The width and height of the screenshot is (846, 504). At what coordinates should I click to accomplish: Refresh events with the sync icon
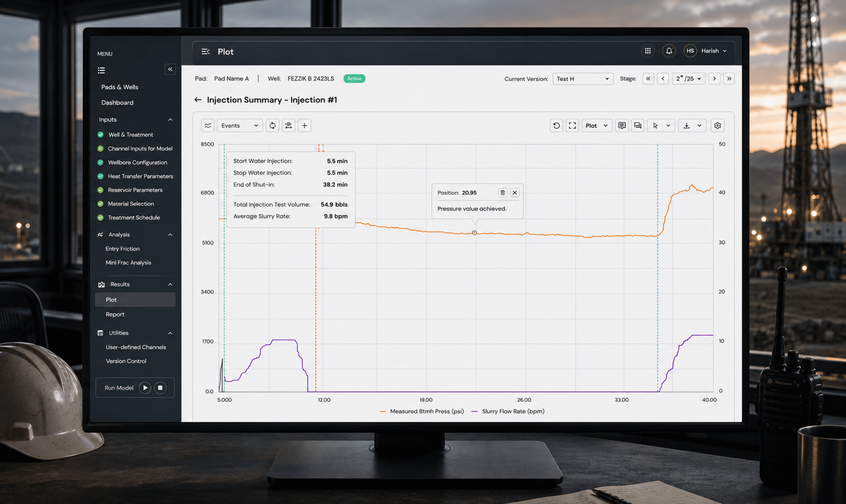coord(272,126)
